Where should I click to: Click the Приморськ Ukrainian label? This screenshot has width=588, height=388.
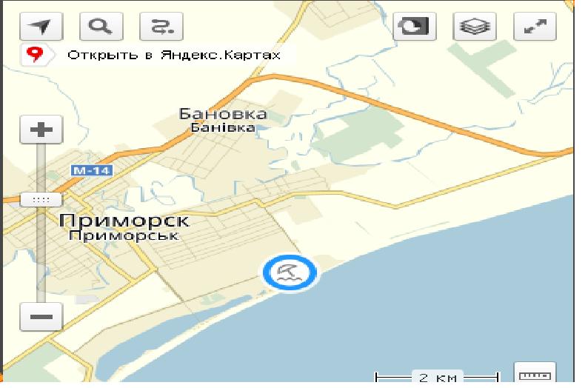pos(124,235)
